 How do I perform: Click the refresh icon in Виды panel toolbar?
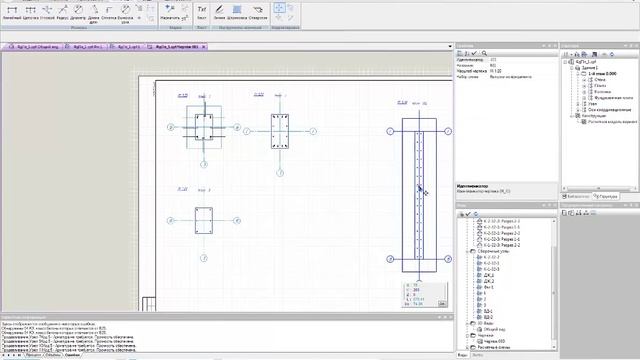[x=476, y=214]
